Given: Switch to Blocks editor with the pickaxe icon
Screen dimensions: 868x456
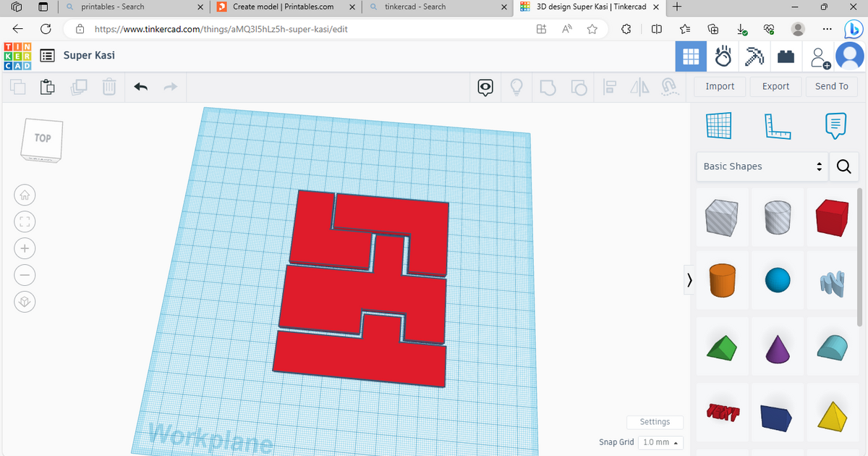Looking at the screenshot, I should pos(754,56).
